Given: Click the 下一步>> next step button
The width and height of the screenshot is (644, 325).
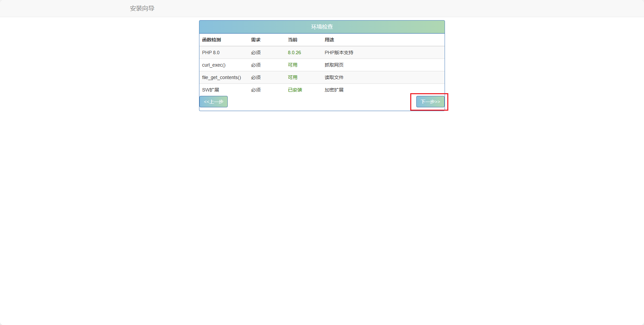Looking at the screenshot, I should [430, 102].
